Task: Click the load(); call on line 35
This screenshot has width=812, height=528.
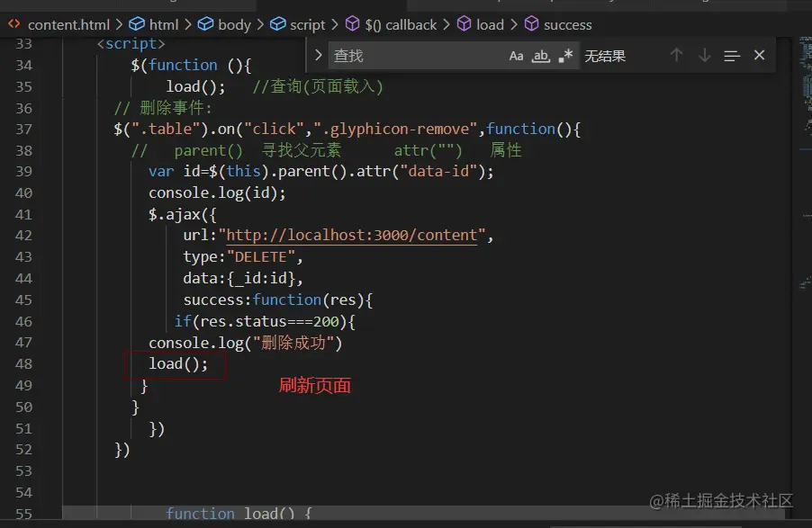Action: [x=195, y=86]
